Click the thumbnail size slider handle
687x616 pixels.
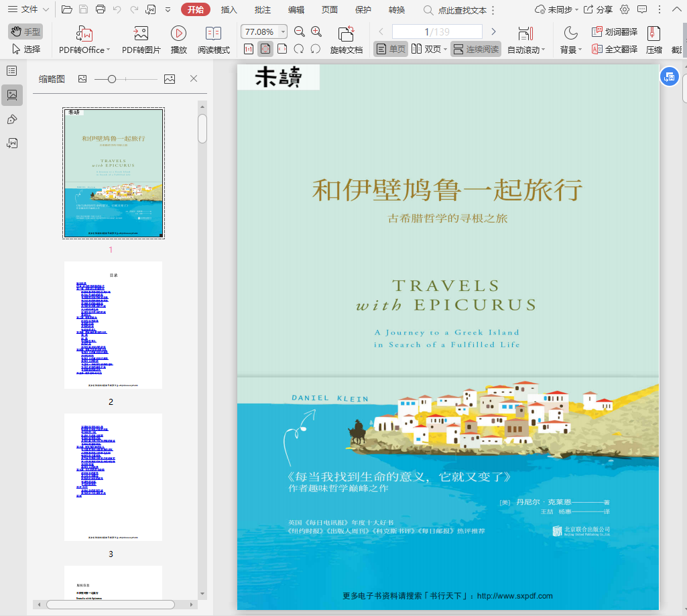point(112,79)
